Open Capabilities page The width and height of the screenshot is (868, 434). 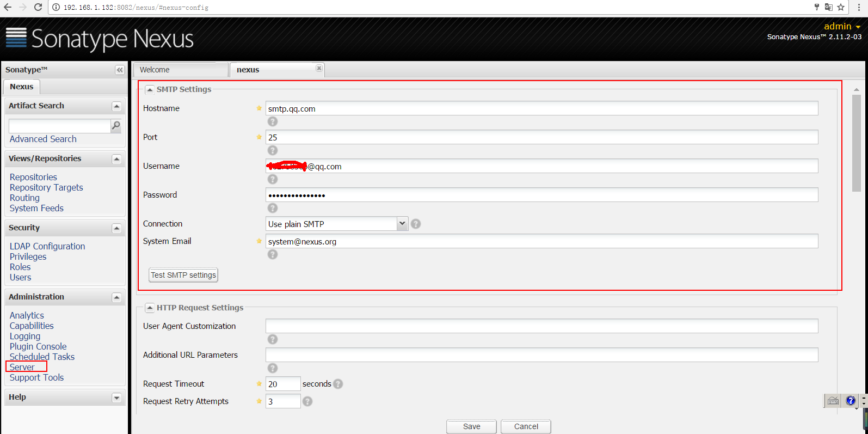pos(32,326)
